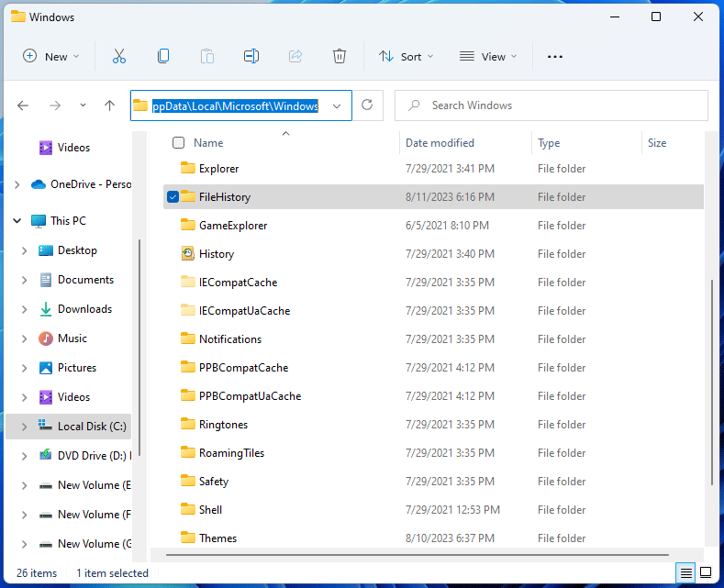Viewport: 724px width, 588px height.
Task: Click the Paste clipboard icon
Action: (x=207, y=56)
